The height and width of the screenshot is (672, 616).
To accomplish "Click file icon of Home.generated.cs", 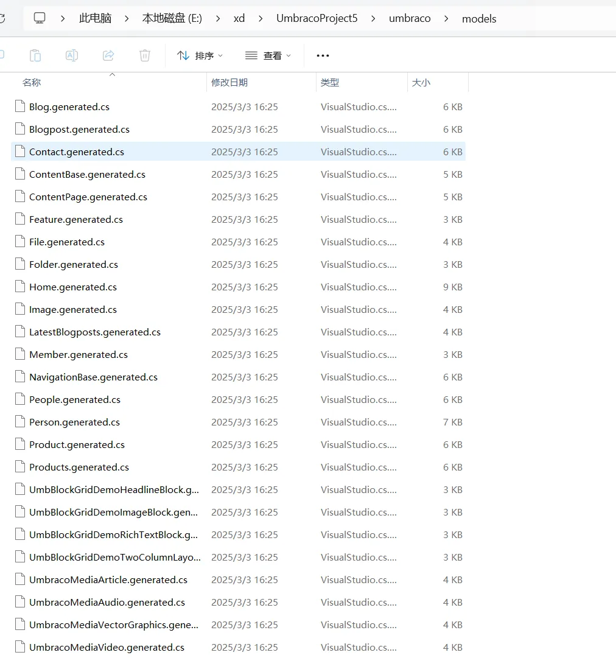I will pos(19,287).
